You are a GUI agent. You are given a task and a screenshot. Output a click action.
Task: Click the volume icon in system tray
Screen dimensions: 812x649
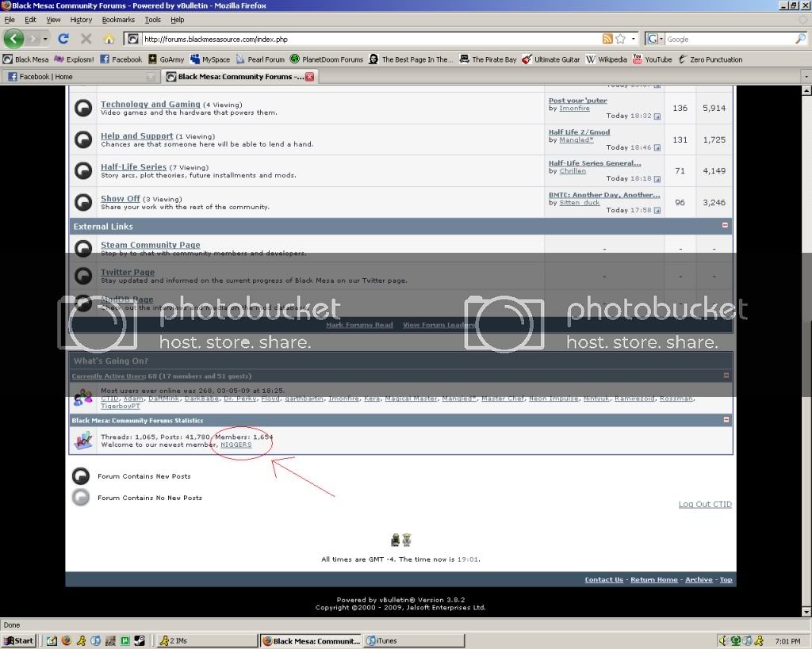pyautogui.click(x=723, y=641)
